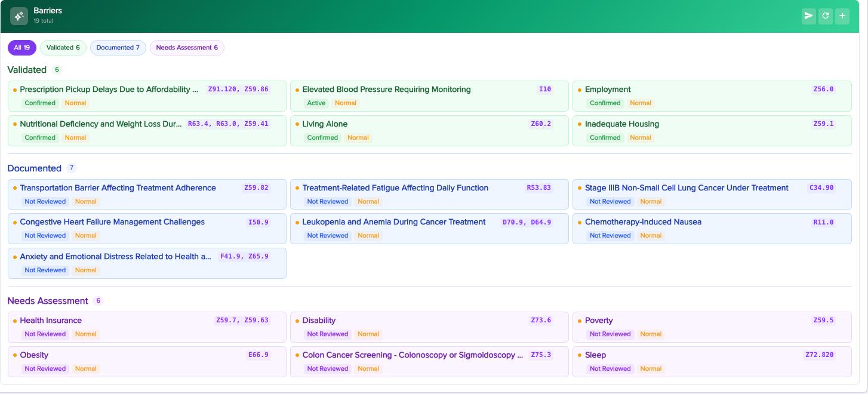Add a new barrier with plus icon
This screenshot has width=868, height=394.
point(842,16)
